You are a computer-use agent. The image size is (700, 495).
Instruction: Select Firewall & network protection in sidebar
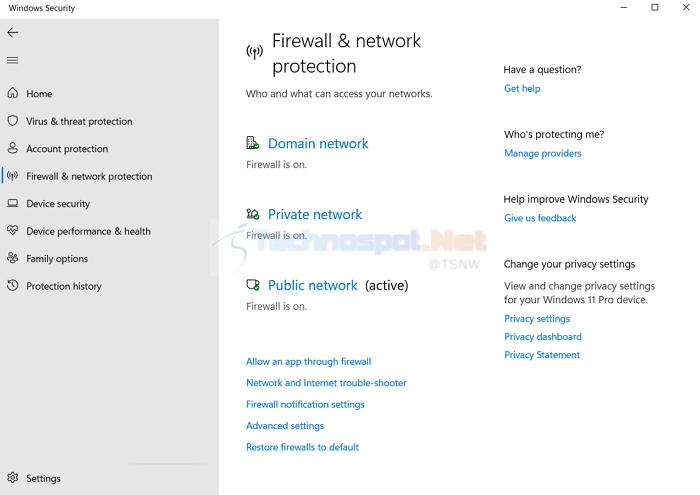[x=89, y=176]
